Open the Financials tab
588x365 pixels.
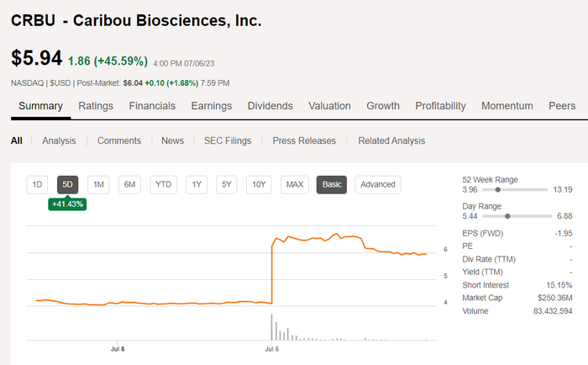click(152, 106)
